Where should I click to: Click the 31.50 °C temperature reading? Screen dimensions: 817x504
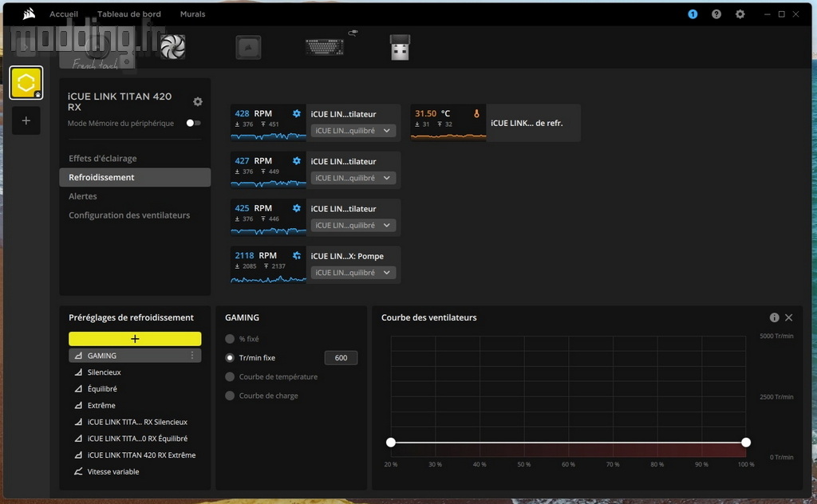pyautogui.click(x=432, y=113)
